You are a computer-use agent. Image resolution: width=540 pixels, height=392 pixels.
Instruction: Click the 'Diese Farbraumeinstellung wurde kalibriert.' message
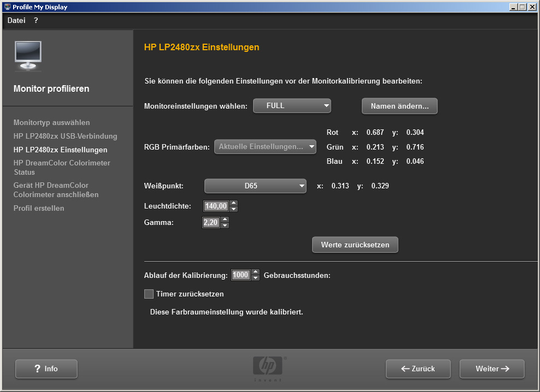click(227, 312)
